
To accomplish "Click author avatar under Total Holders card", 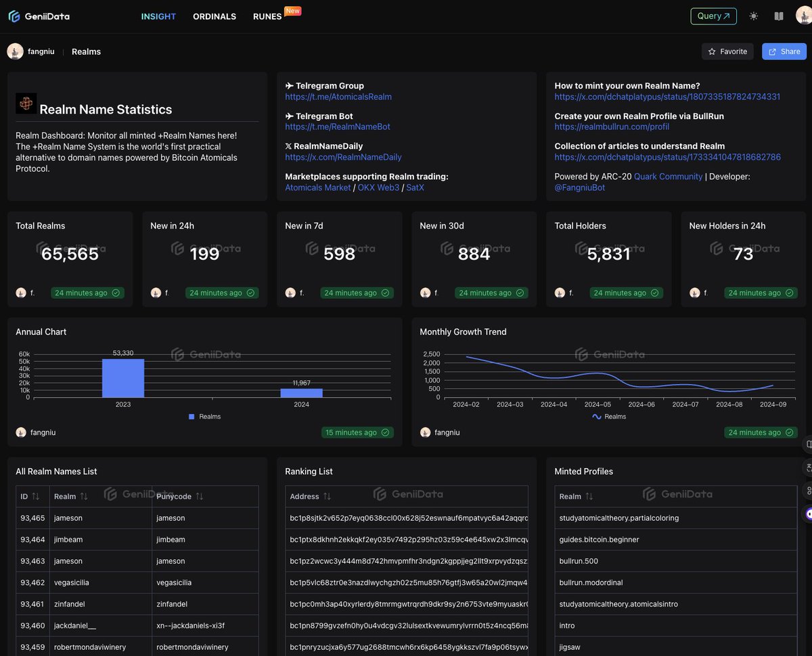I will pyautogui.click(x=560, y=293).
